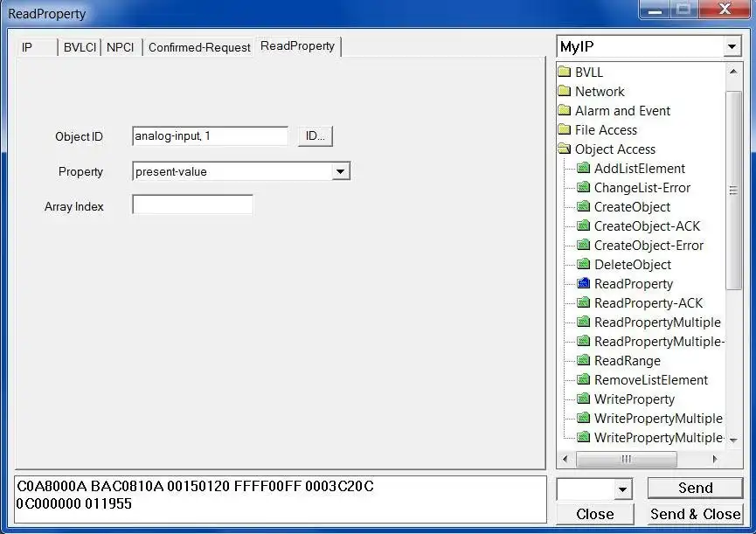Click the hex packet data text box
756x534 pixels.
(281, 499)
